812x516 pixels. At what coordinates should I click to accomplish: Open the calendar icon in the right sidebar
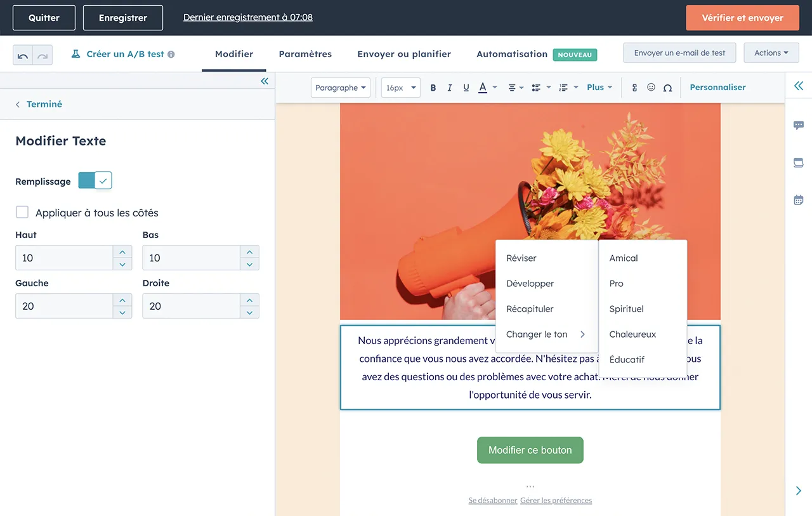(799, 200)
